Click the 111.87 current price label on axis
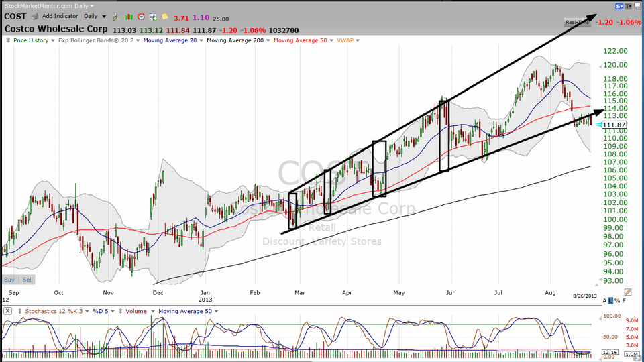644x362 pixels. [614, 125]
